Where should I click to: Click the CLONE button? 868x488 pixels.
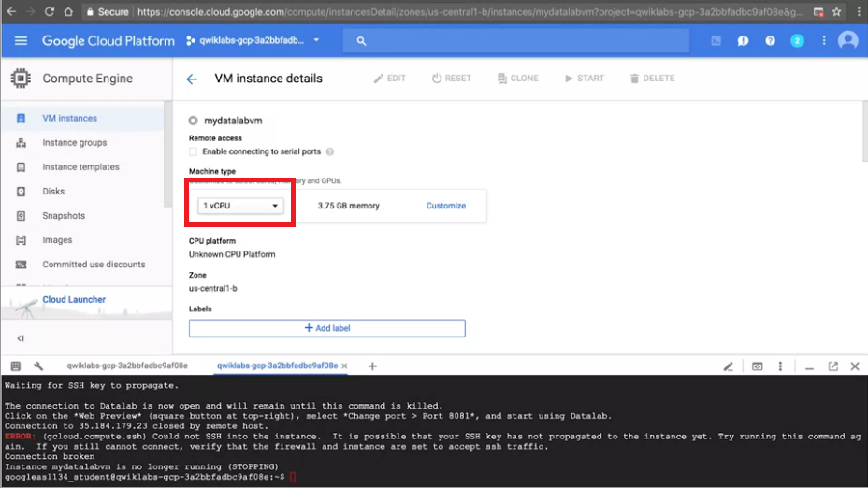click(517, 79)
